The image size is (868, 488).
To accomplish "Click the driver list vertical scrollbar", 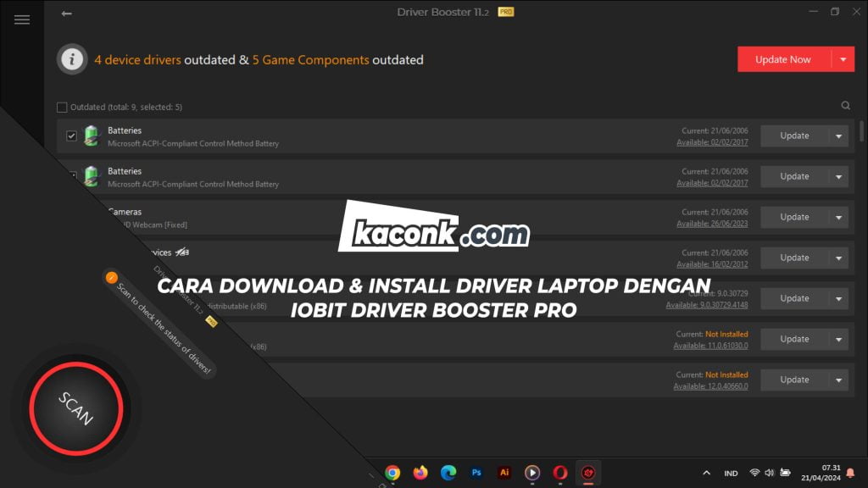I will (861, 131).
